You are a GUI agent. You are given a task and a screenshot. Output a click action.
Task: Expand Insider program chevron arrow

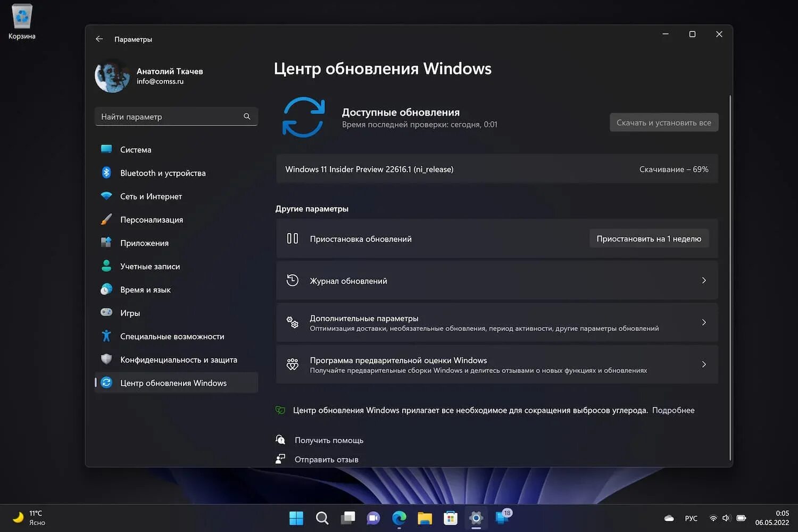click(704, 364)
